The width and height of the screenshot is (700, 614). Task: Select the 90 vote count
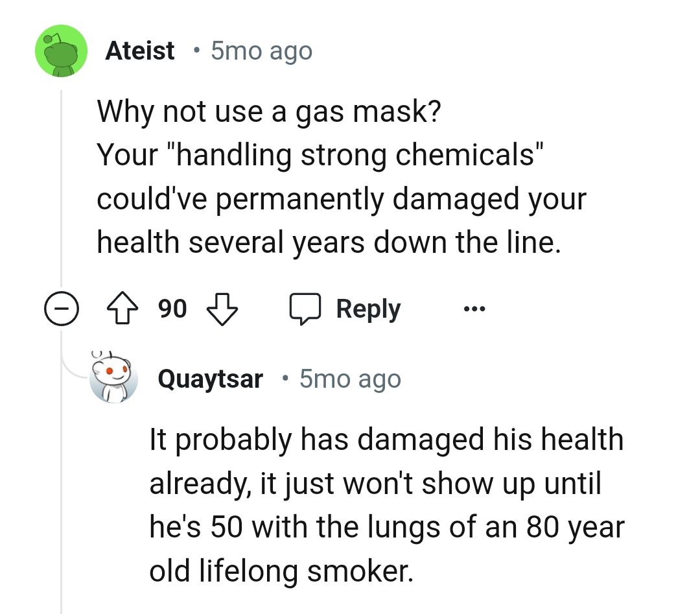coord(170,309)
